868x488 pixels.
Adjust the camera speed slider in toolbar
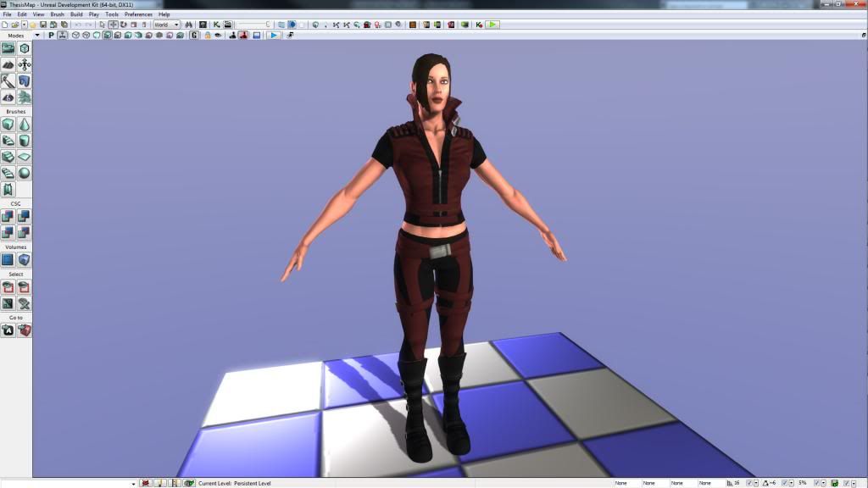[x=254, y=25]
